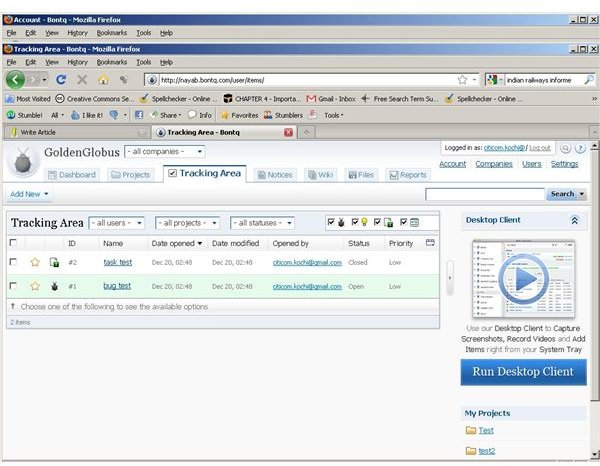Open the Notices tab
600x466 pixels.
tap(275, 175)
